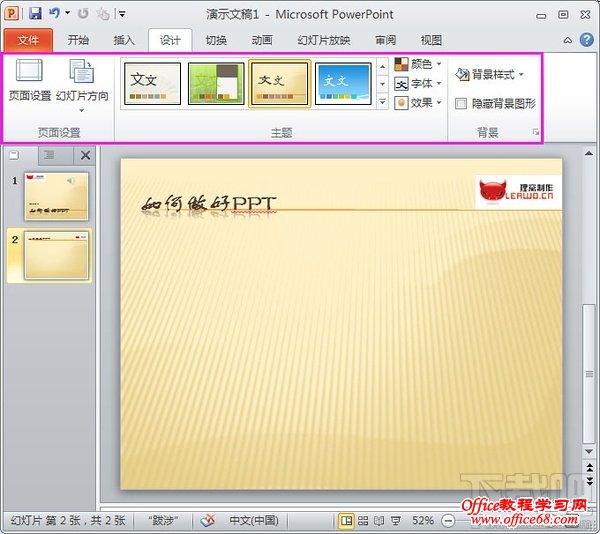The image size is (600, 534).
Task: Switch to the 动画 ribbon tab
Action: pos(262,40)
